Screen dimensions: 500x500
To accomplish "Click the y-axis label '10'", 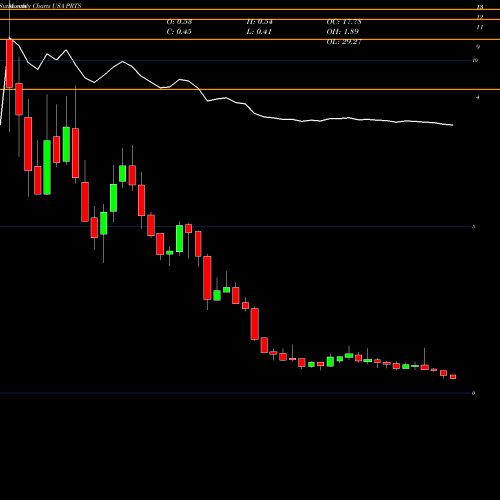I will 475,60.
